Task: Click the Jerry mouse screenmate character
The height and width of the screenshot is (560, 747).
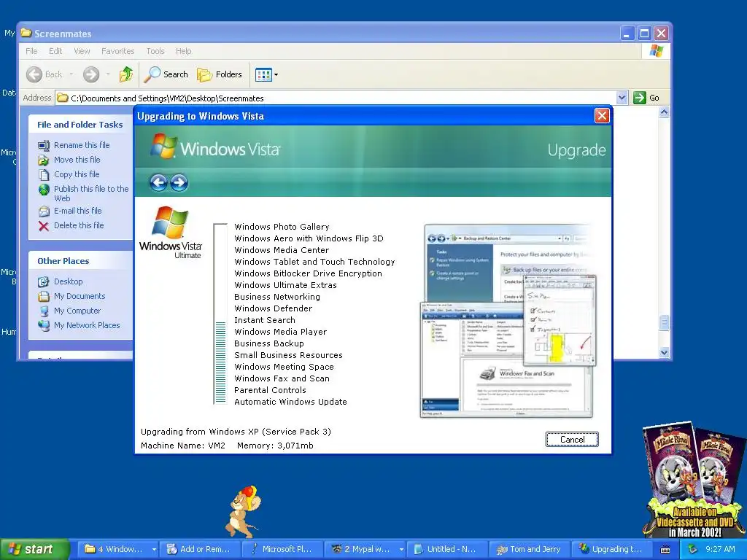Action: tap(243, 511)
